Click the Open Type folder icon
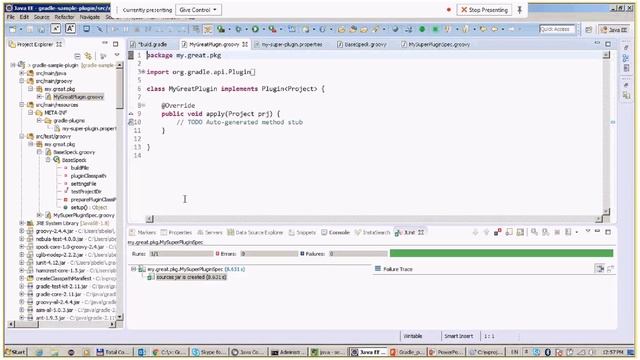Image resolution: width=640 pixels, height=360 pixels. coord(341,29)
